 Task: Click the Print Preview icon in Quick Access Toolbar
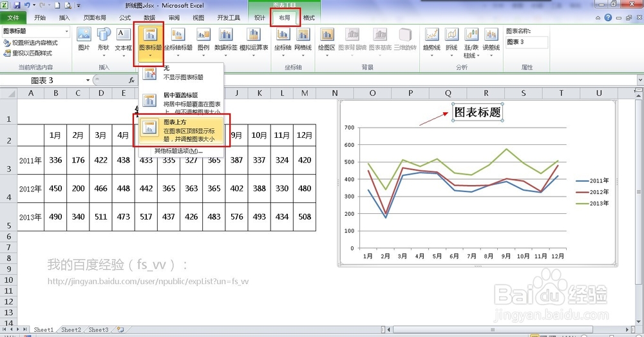coord(68,5)
